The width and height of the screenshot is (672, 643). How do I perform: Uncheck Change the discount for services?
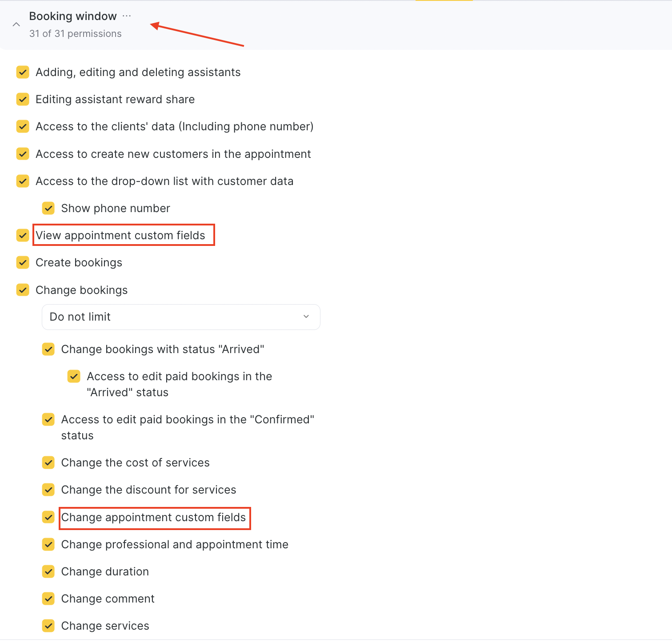click(x=48, y=490)
